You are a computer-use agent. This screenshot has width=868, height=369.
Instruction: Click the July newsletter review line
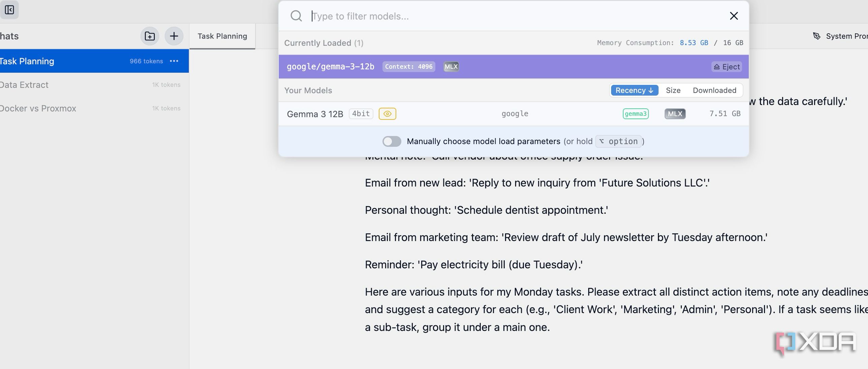click(x=566, y=237)
